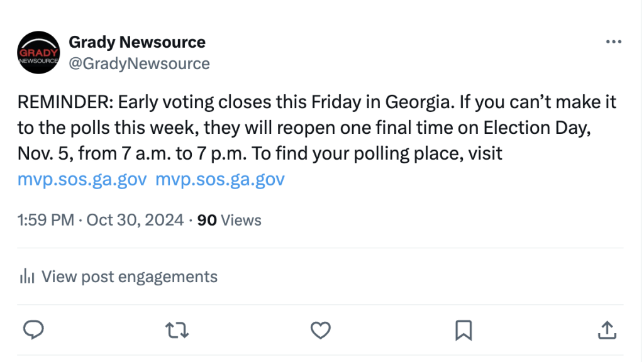The height and width of the screenshot is (362, 644).
Task: Click the bar chart analytics icon
Action: pyautogui.click(x=26, y=277)
